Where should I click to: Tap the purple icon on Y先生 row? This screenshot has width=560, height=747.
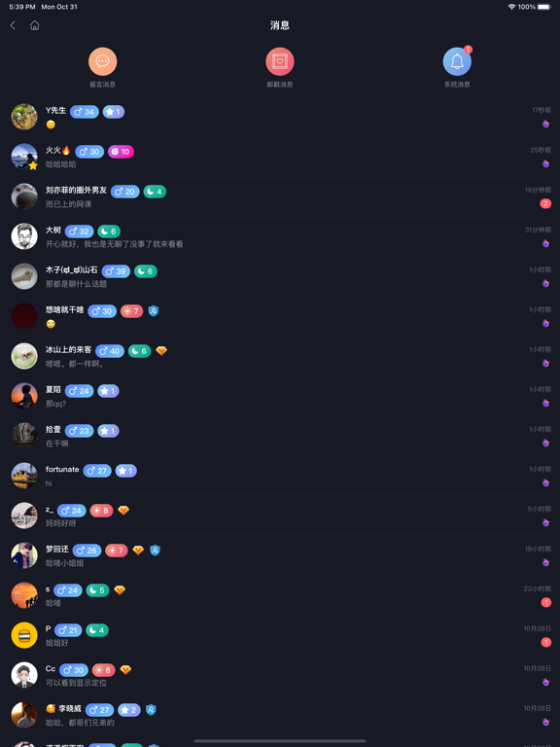(546, 124)
